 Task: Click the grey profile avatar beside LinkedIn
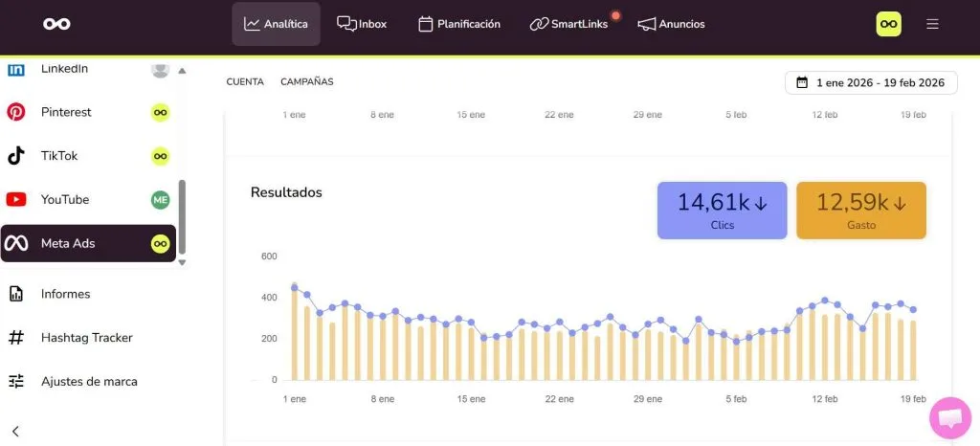(160, 69)
